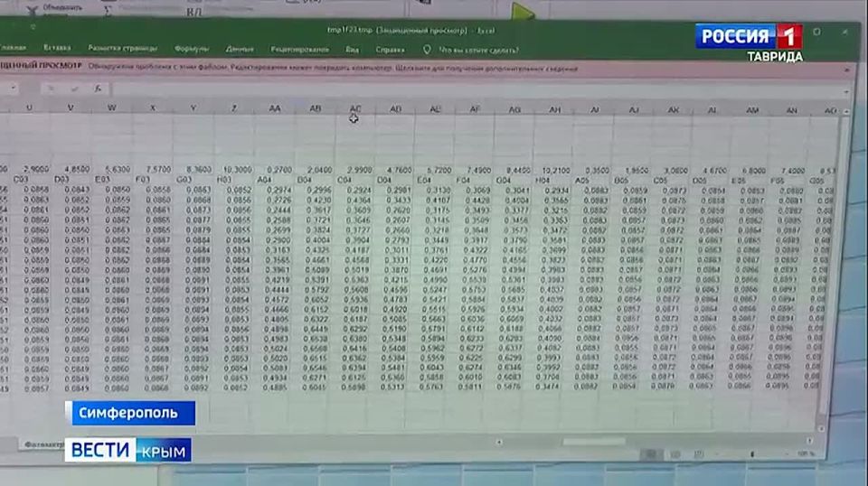The image size is (868, 486).
Task: Select column AC header
Action: coord(355,108)
